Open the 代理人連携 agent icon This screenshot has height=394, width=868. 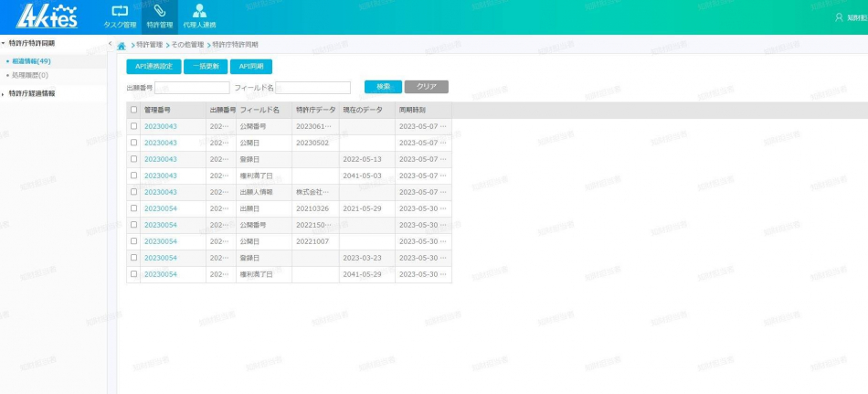pyautogui.click(x=199, y=11)
